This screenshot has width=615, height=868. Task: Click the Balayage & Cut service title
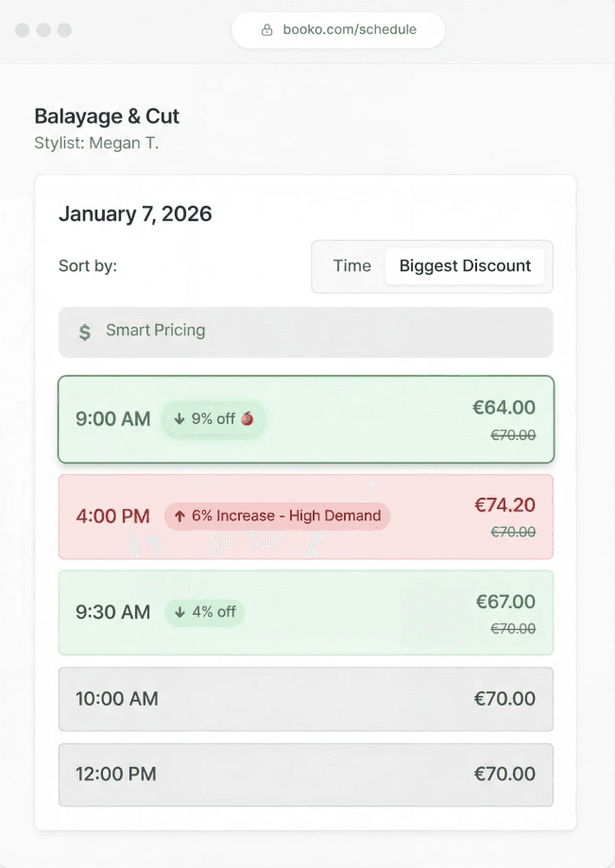click(x=107, y=116)
